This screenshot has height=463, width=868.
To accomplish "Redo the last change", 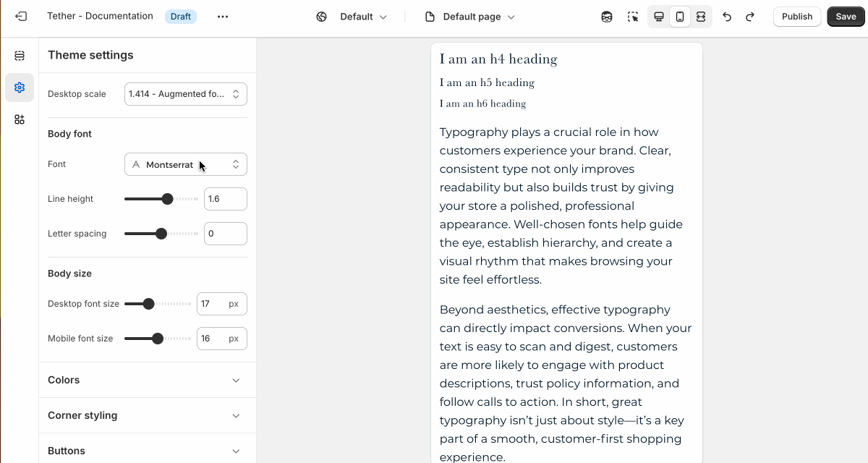I will pos(750,17).
